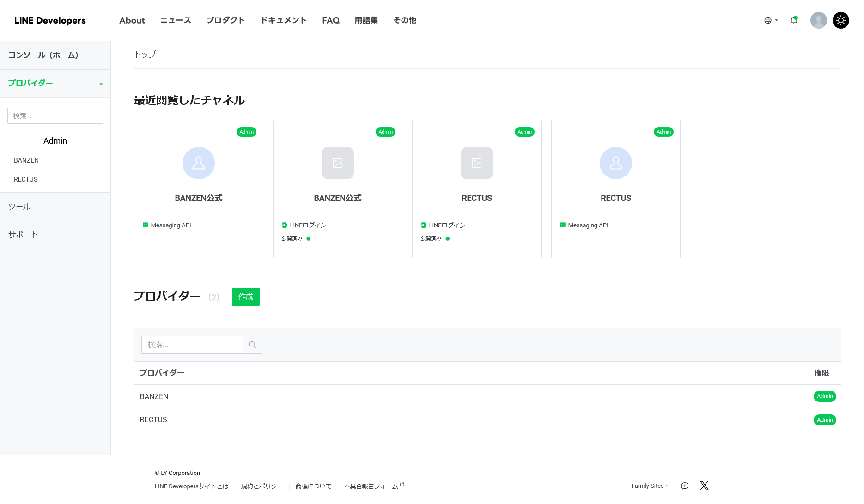Open BANZEN公式 Messaging API channel avatar
Image resolution: width=864 pixels, height=504 pixels.
coord(199,163)
